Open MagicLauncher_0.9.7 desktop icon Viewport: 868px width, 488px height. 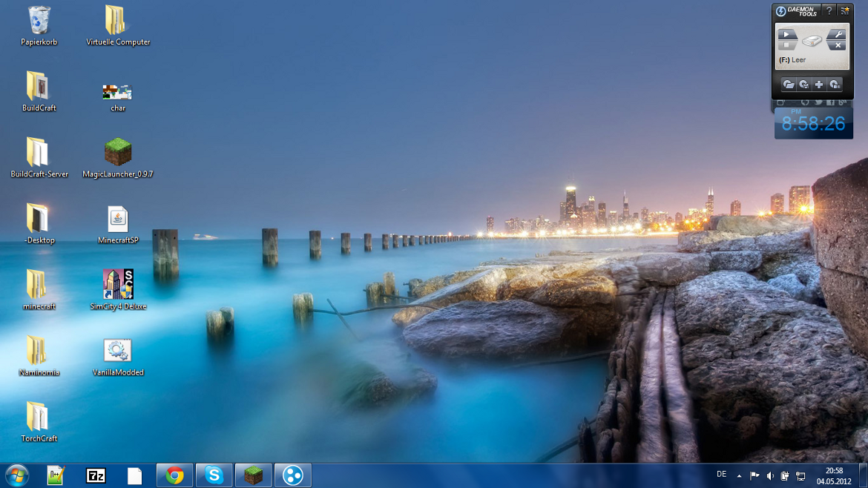(117, 153)
